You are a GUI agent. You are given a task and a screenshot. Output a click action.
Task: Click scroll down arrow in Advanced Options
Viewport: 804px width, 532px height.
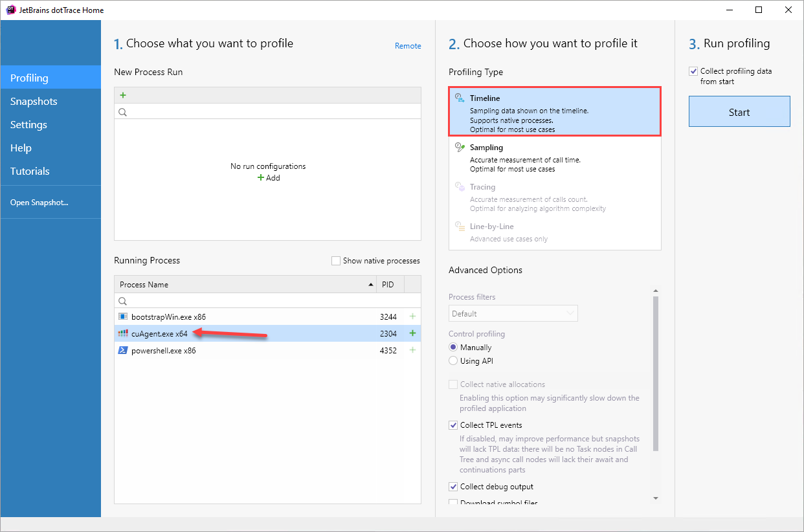656,498
